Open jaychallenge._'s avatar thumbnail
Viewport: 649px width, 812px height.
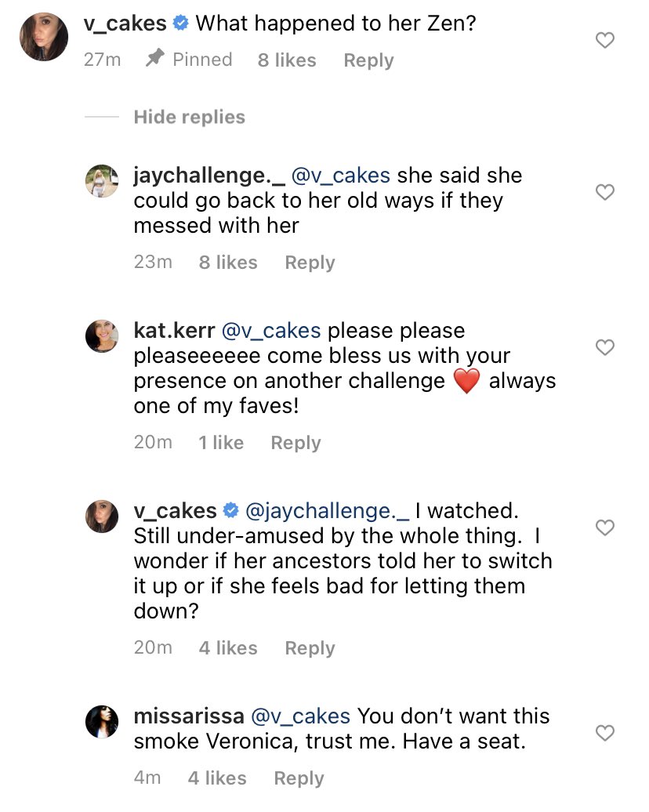click(x=102, y=181)
